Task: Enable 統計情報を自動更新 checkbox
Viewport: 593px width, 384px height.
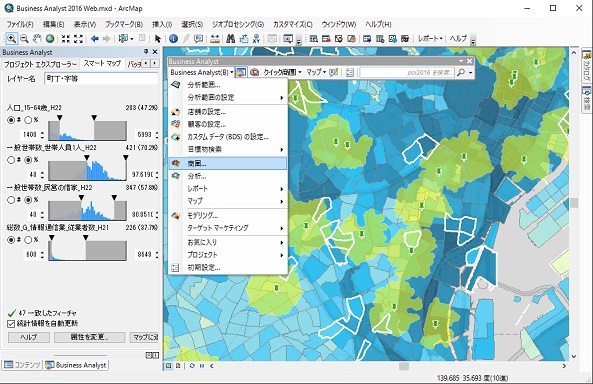Action: [x=11, y=324]
